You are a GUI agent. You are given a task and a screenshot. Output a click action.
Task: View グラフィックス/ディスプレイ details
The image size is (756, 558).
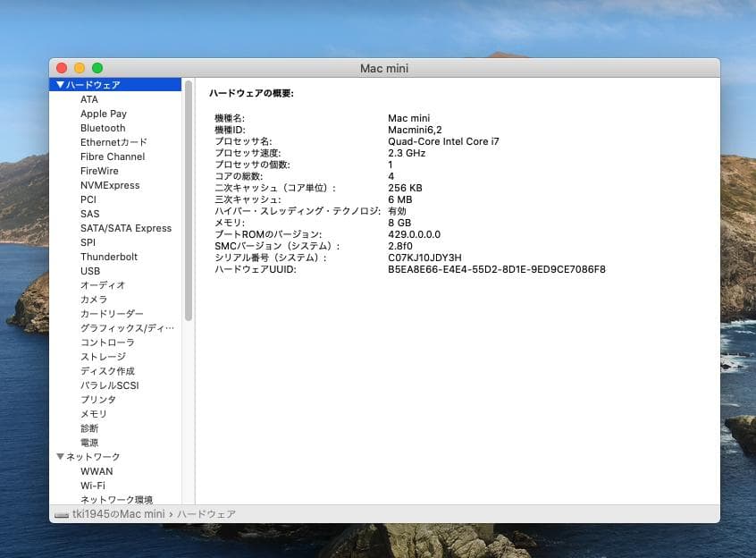point(119,328)
